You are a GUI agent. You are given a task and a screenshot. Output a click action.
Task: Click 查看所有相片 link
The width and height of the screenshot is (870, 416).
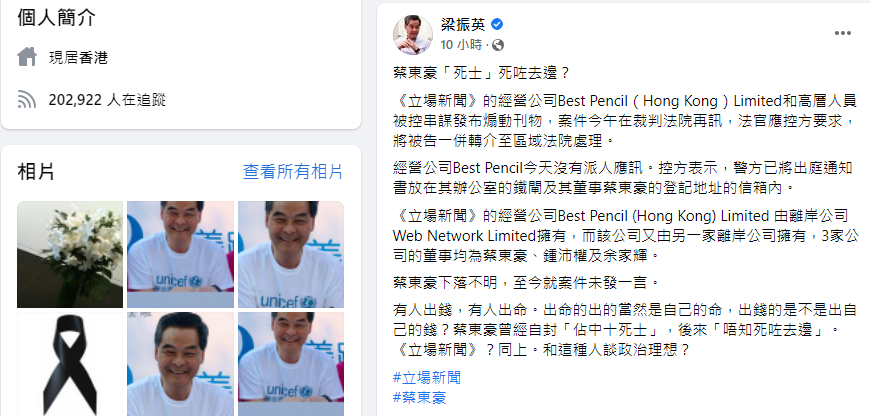(293, 172)
